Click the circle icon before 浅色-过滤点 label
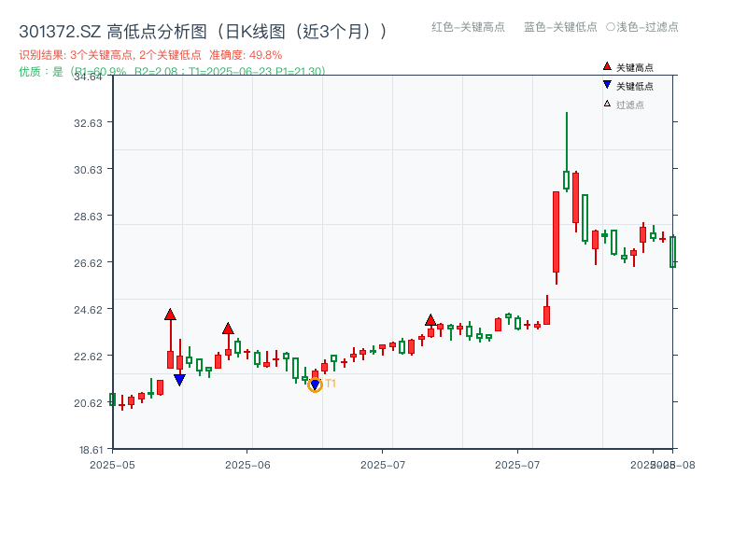The height and width of the screenshot is (560, 747). click(609, 28)
